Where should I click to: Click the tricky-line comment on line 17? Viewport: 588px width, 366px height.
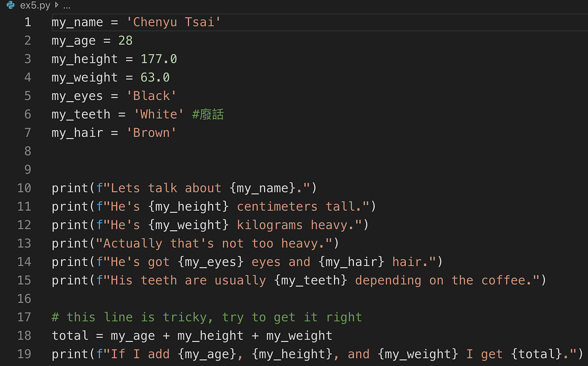(x=206, y=317)
